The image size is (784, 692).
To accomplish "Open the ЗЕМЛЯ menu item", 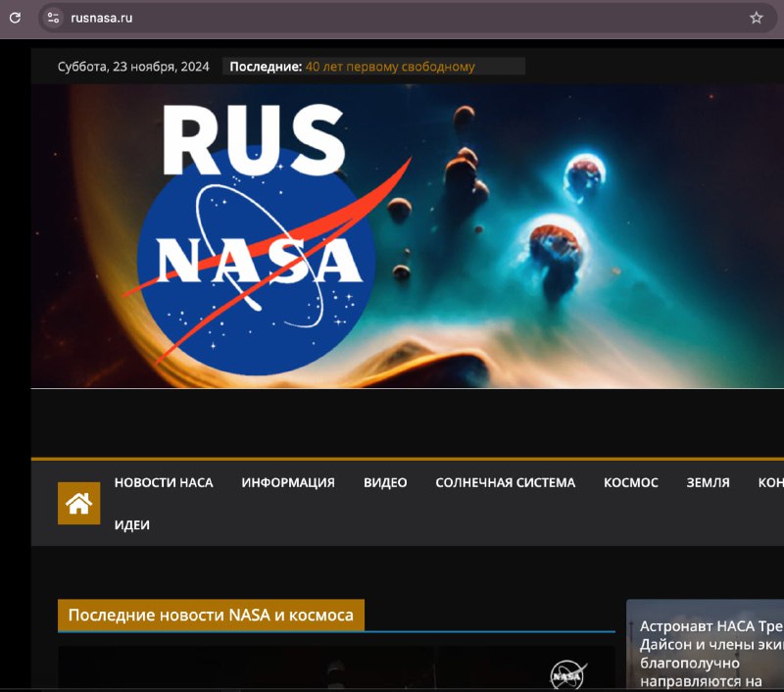I will point(708,482).
